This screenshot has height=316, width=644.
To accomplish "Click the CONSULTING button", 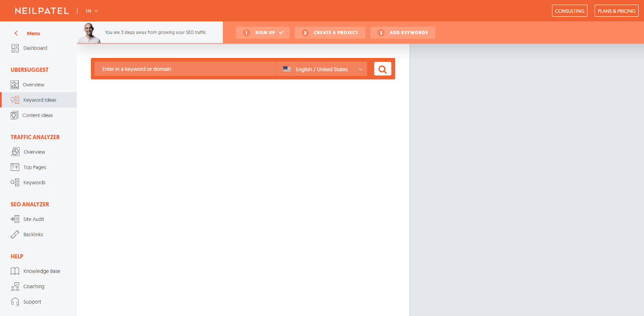I will tap(570, 11).
